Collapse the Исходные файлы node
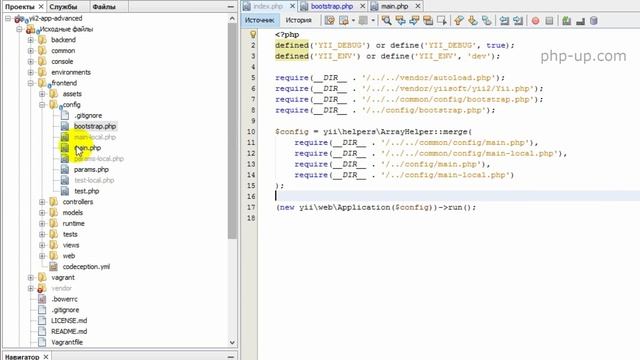Screen dimensions: 640x360 coord(19,29)
